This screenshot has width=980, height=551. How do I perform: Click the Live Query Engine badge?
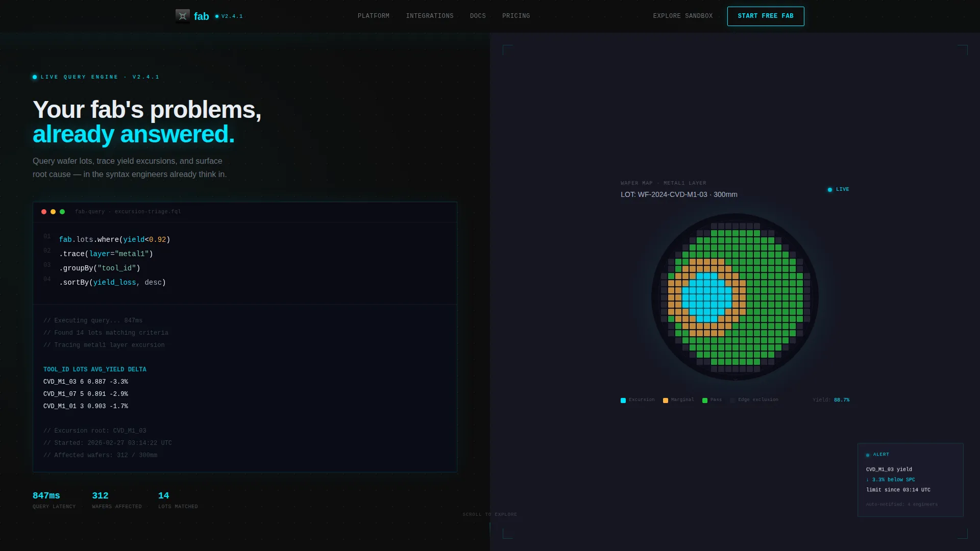(x=96, y=77)
